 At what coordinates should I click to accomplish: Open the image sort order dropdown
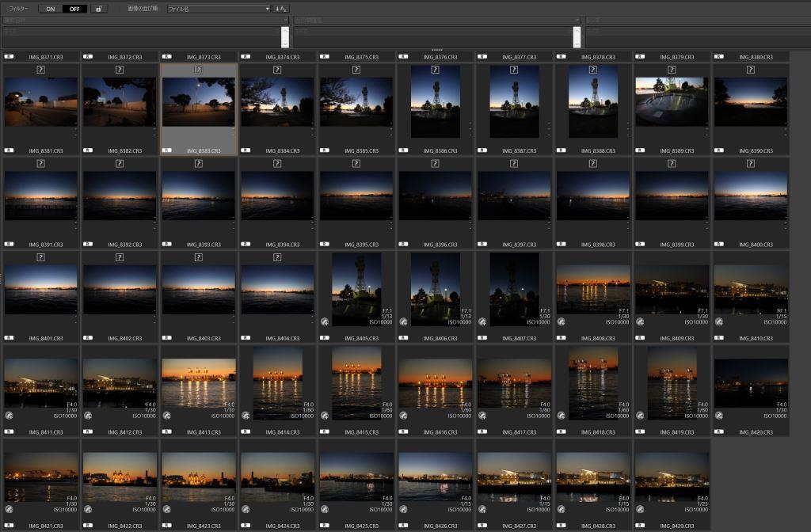219,9
